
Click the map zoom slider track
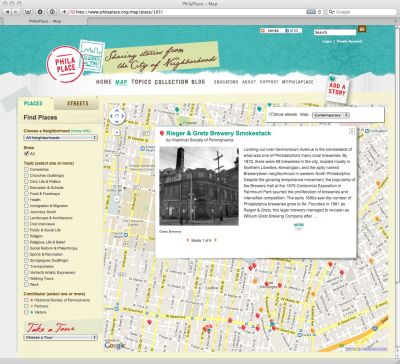[117, 167]
